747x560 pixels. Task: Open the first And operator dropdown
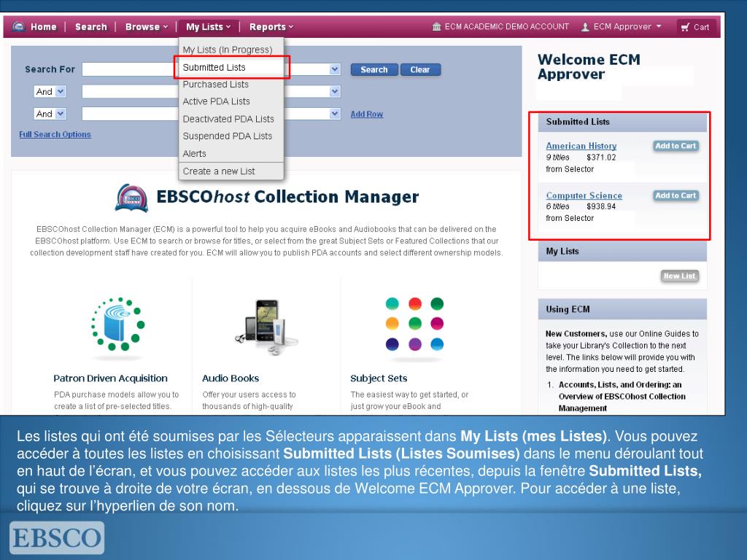click(x=50, y=91)
